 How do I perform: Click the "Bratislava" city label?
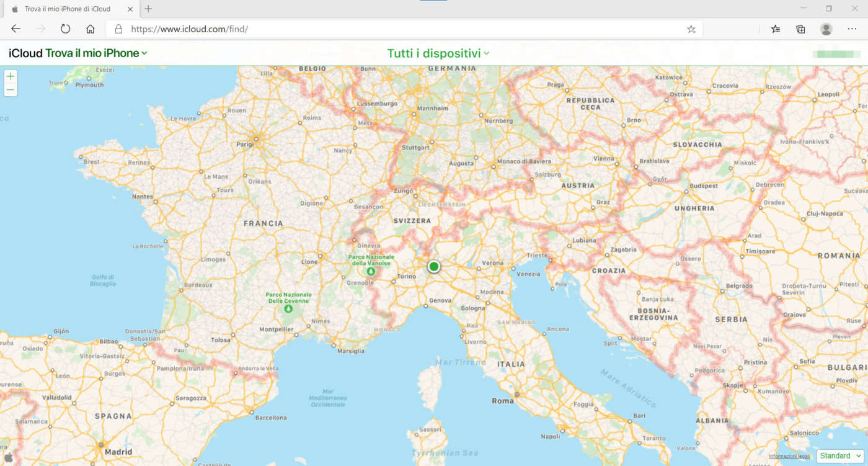coord(655,161)
